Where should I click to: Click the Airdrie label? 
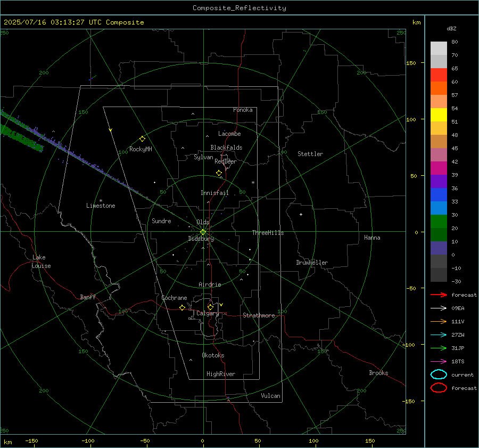(210, 284)
